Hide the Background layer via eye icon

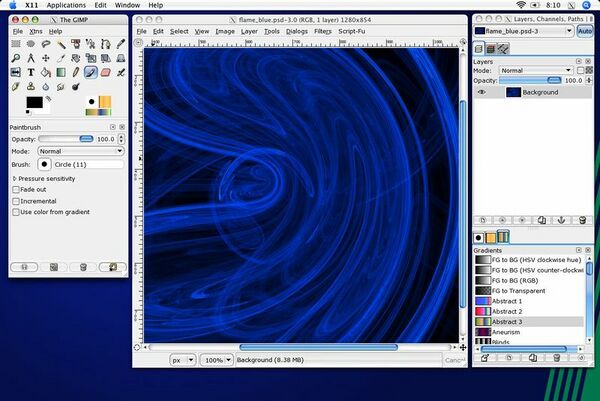pyautogui.click(x=482, y=92)
